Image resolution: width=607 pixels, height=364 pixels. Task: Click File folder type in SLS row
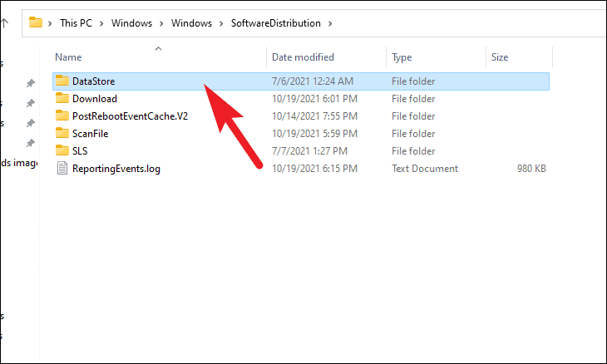pos(413,151)
